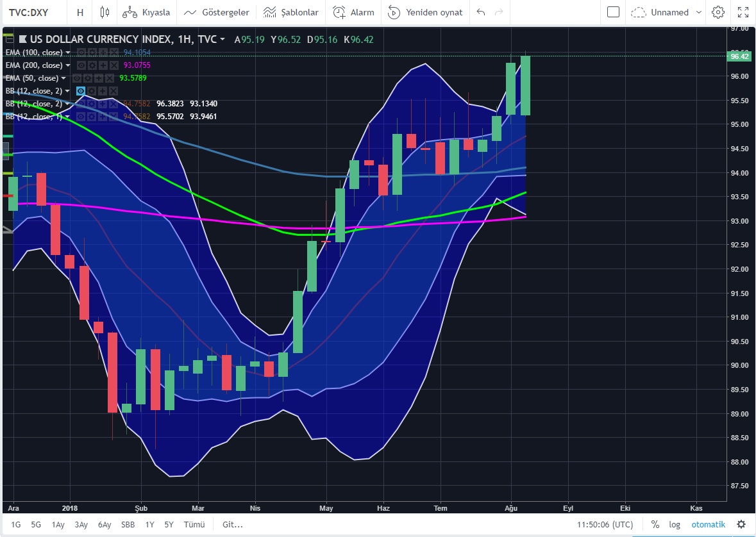The image size is (756, 537).
Task: Select the 3Ay time range
Action: click(x=81, y=524)
